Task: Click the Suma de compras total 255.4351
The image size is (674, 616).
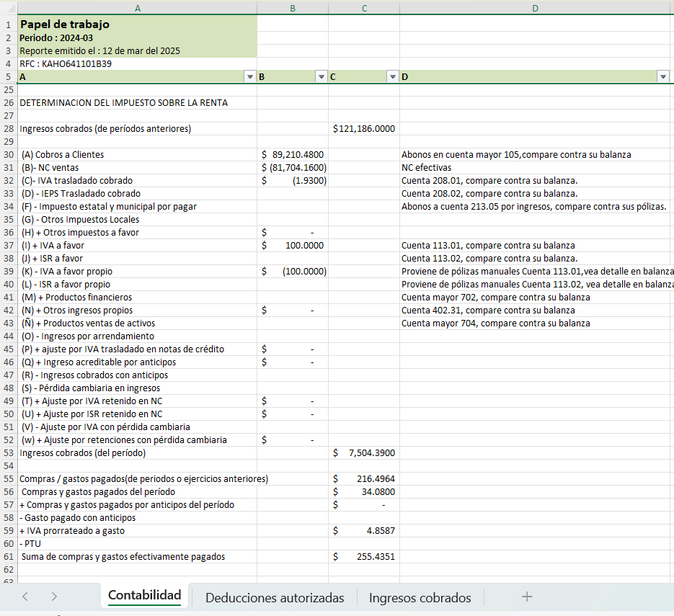Action: 364,557
